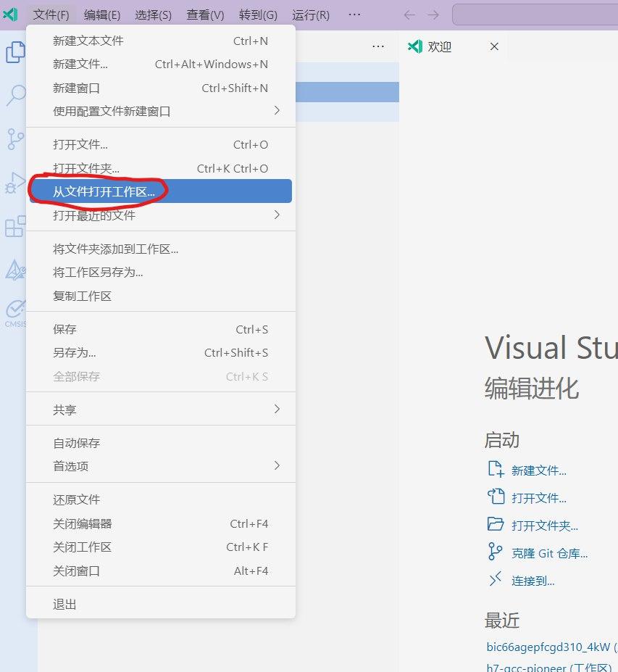Select 将工作区另存为... entry
Viewport: 618px width, 672px height.
[x=161, y=273]
